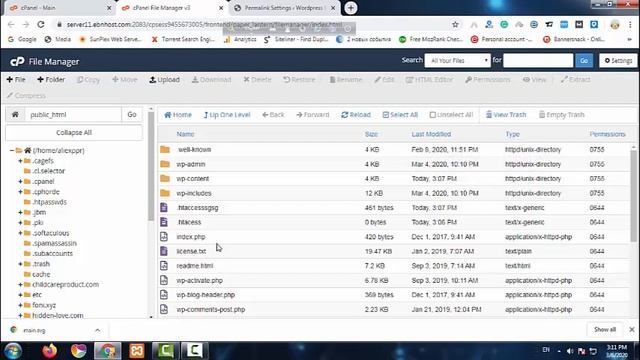Click the blue search Go button
This screenshot has width=640, height=360.
pos(584,60)
